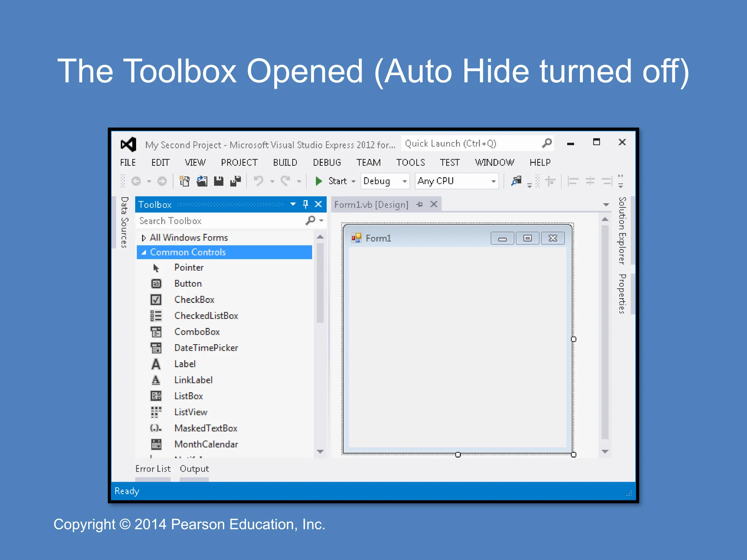This screenshot has height=560, width=747.
Task: Click the Save All toolbar icon
Action: [236, 181]
